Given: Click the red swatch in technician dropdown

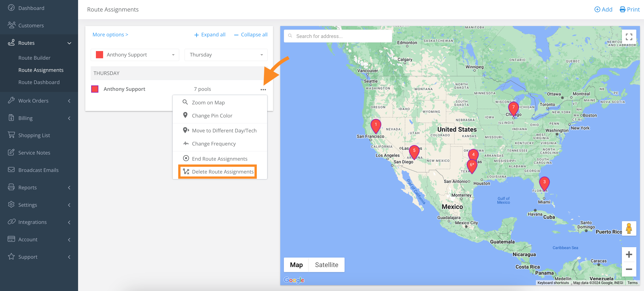Looking at the screenshot, I should pyautogui.click(x=100, y=54).
